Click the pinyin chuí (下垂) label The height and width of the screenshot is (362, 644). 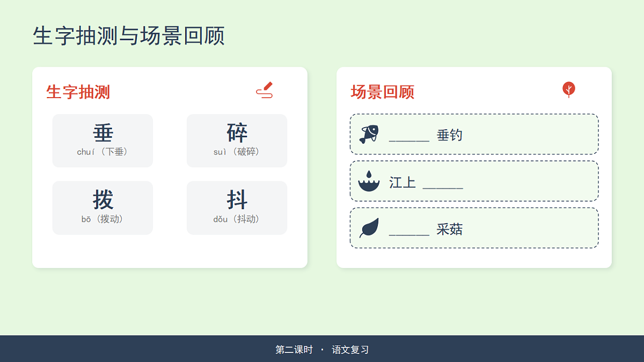103,152
